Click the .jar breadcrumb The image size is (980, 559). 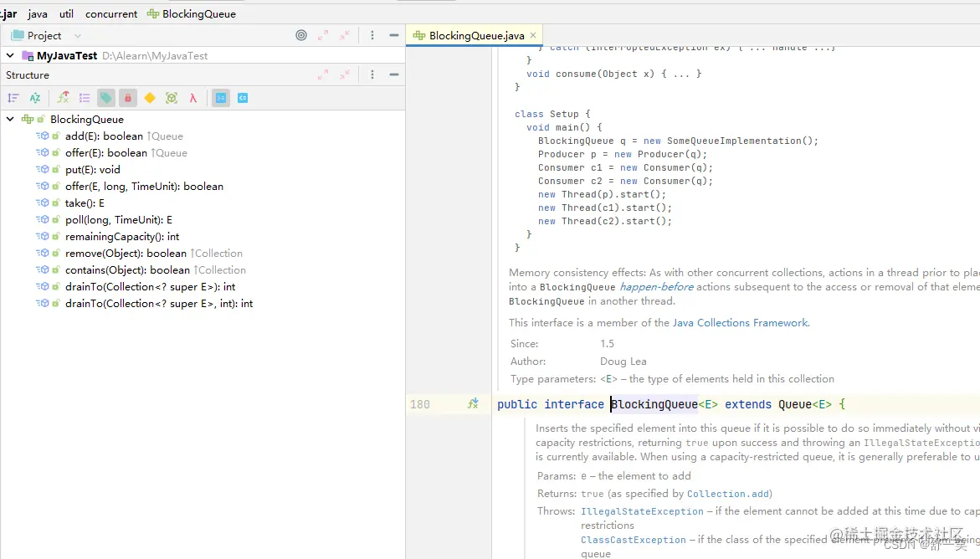8,13
